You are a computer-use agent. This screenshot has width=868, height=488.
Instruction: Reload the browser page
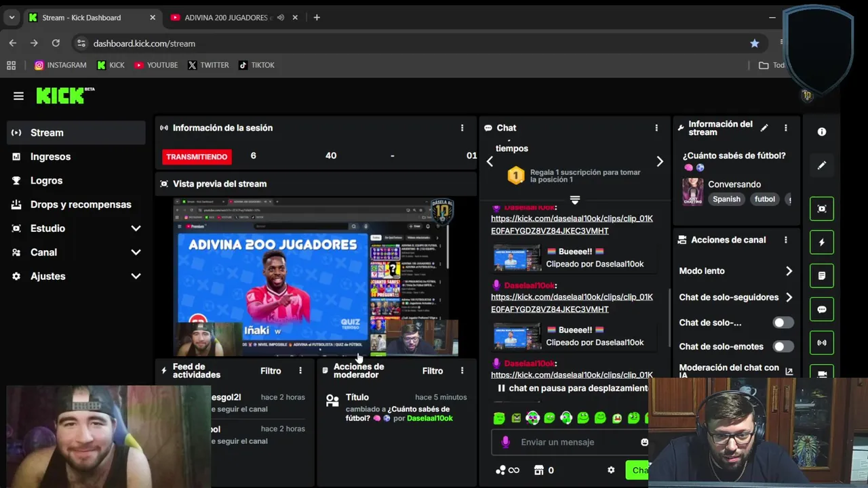point(56,43)
